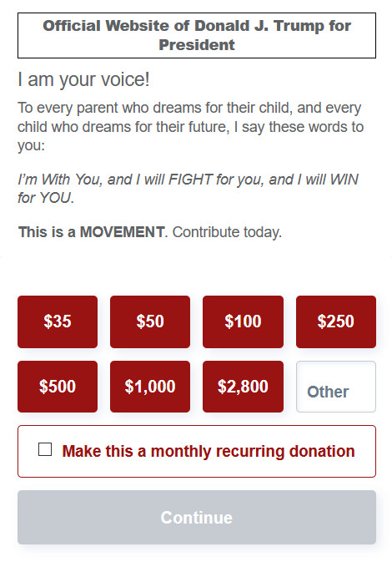This screenshot has width=392, height=567.
Task: Enable the monthly recurring donation checkbox
Action: tap(45, 449)
